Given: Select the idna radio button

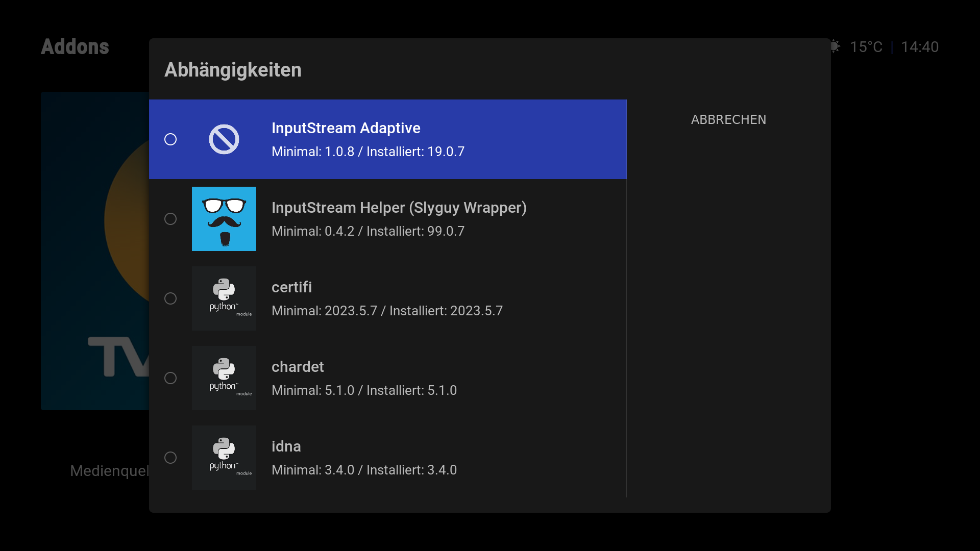Looking at the screenshot, I should (x=170, y=458).
